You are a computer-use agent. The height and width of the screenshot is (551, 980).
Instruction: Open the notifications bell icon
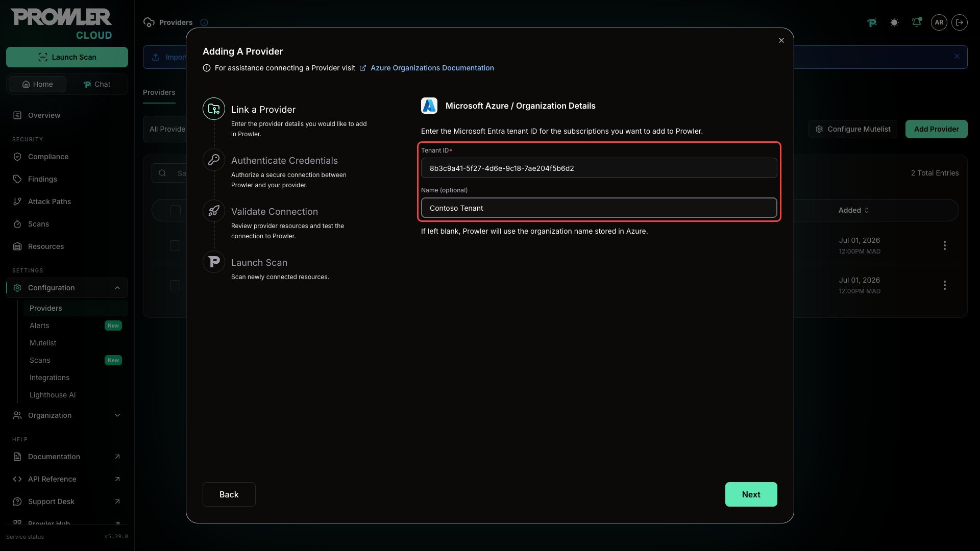point(917,22)
